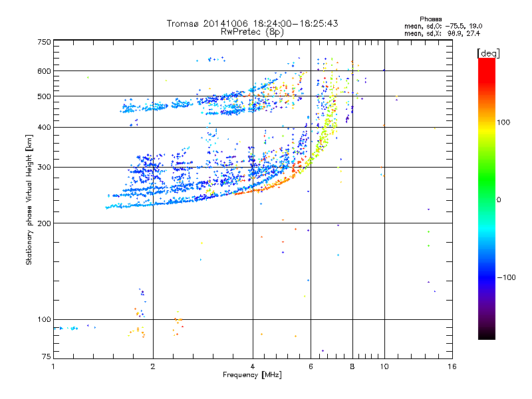Click the 'RwPretec (8p)' subtitle
Screen dimensions: 532x399
coord(252,32)
